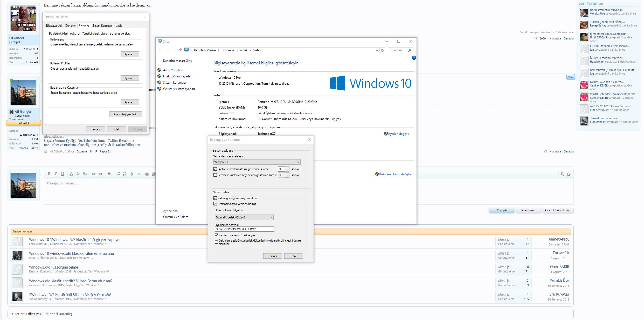Open the 'Aygıt Yöneticisi' link
The height and width of the screenshot is (320, 644).
click(x=174, y=70)
